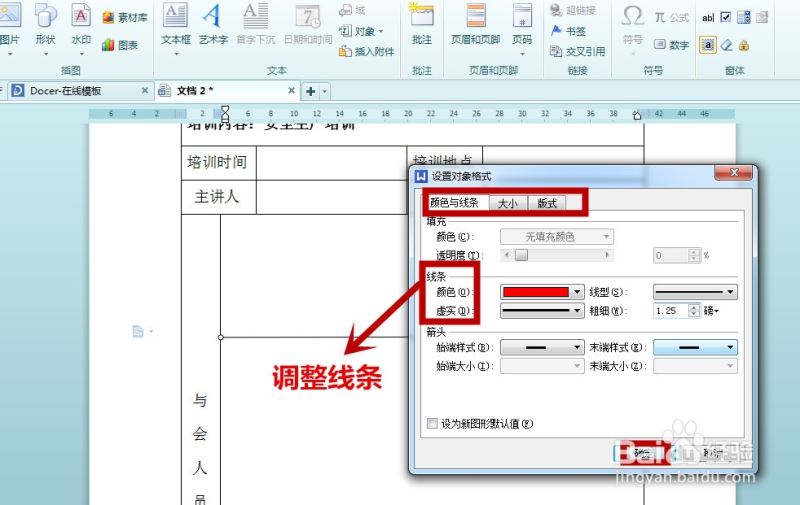Insert a 超链接 hyperlink

coord(573,10)
